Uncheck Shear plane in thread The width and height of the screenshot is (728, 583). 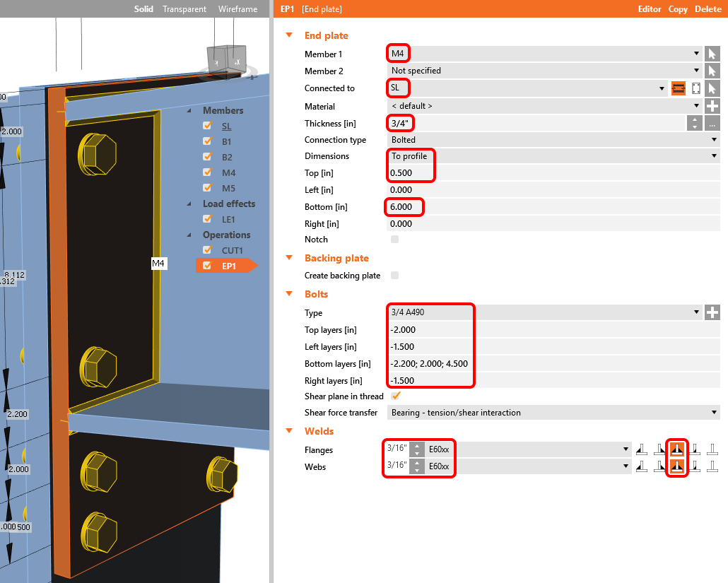396,396
